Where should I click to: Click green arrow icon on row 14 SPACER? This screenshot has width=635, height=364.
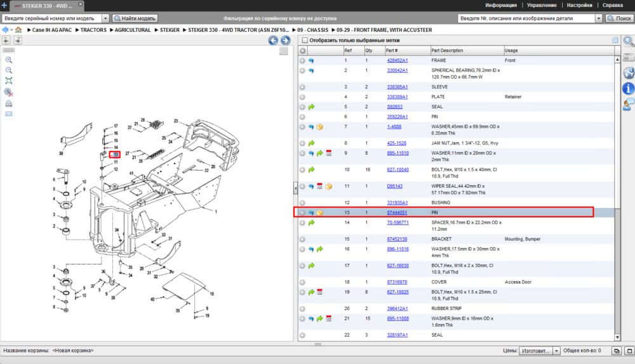311,223
